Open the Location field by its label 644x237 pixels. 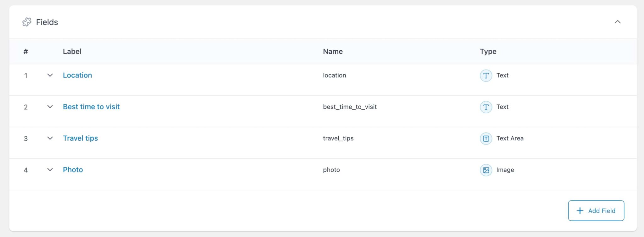click(x=77, y=75)
